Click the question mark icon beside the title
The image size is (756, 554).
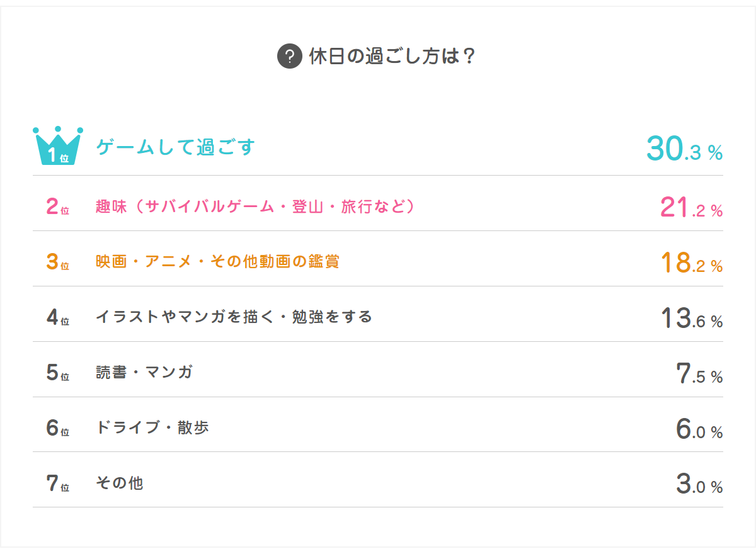[289, 57]
